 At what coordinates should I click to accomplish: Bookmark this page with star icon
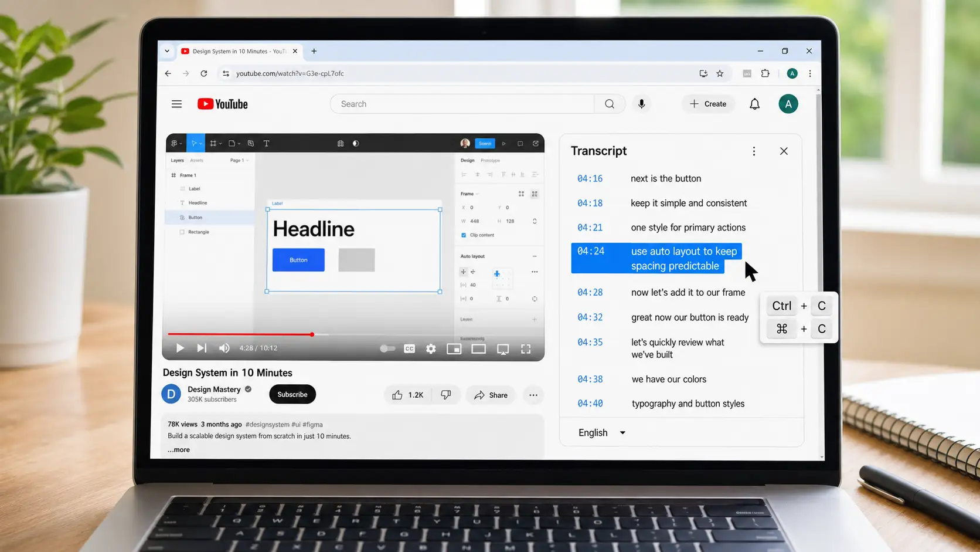(x=720, y=73)
